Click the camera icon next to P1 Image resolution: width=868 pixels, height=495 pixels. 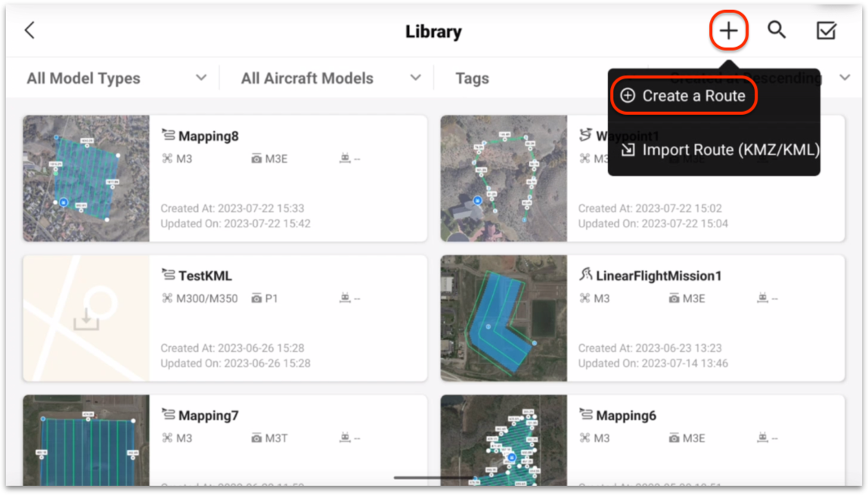click(x=256, y=298)
